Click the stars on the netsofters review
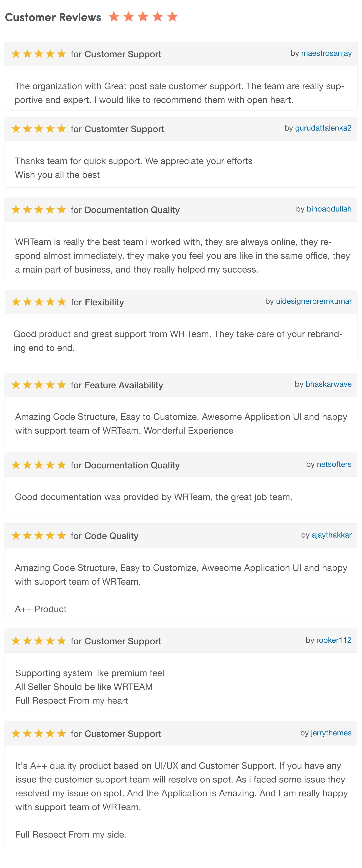362x868 pixels. [39, 465]
